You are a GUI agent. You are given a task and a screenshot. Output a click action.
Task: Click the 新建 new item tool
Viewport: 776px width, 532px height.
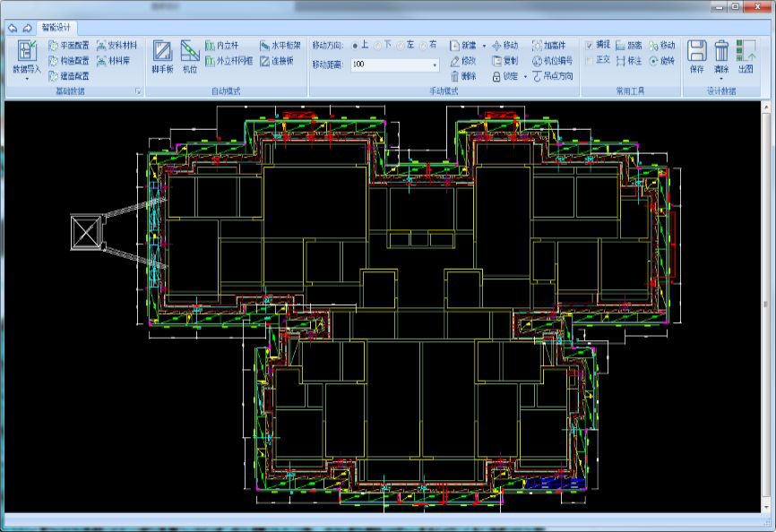464,46
